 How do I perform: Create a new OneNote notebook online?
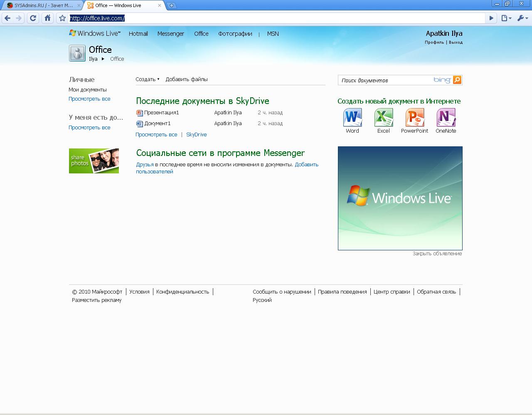(446, 121)
